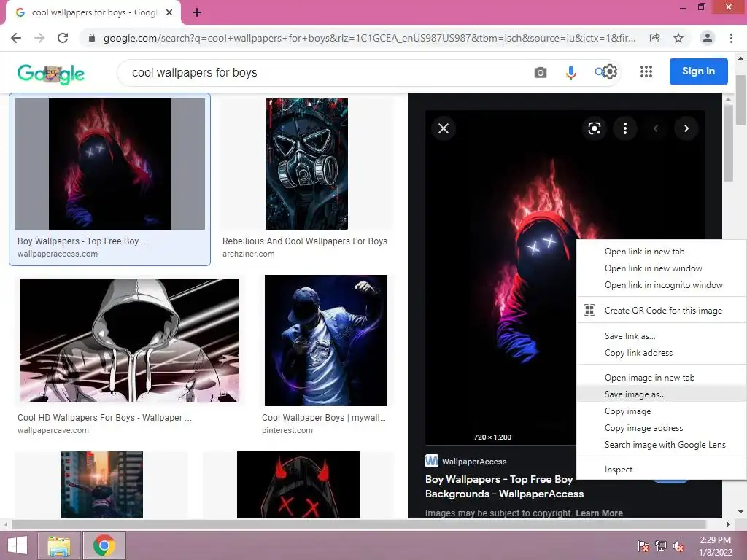Viewport: 747px width, 560px height.
Task: Select 'Open image in new tab'
Action: 661,378
